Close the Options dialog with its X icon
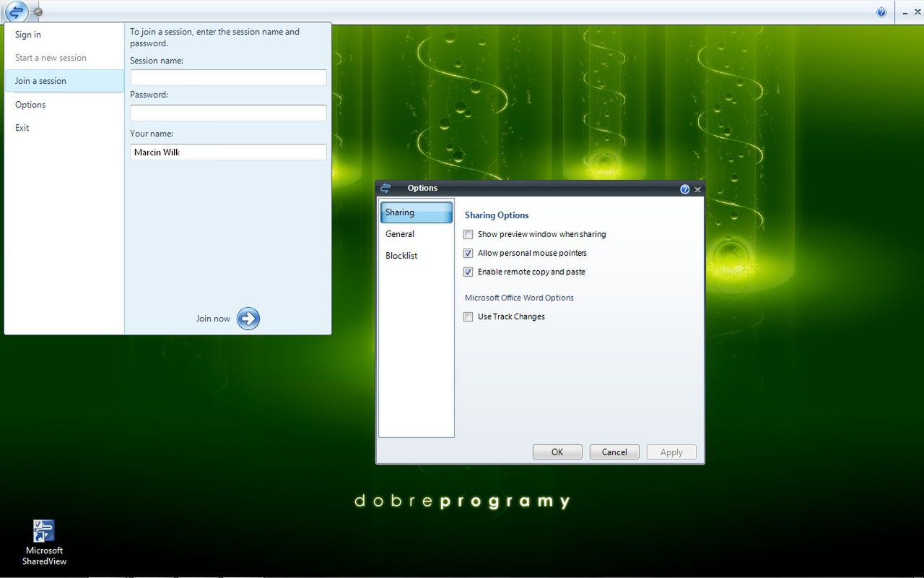Image resolution: width=924 pixels, height=578 pixels. tap(697, 189)
